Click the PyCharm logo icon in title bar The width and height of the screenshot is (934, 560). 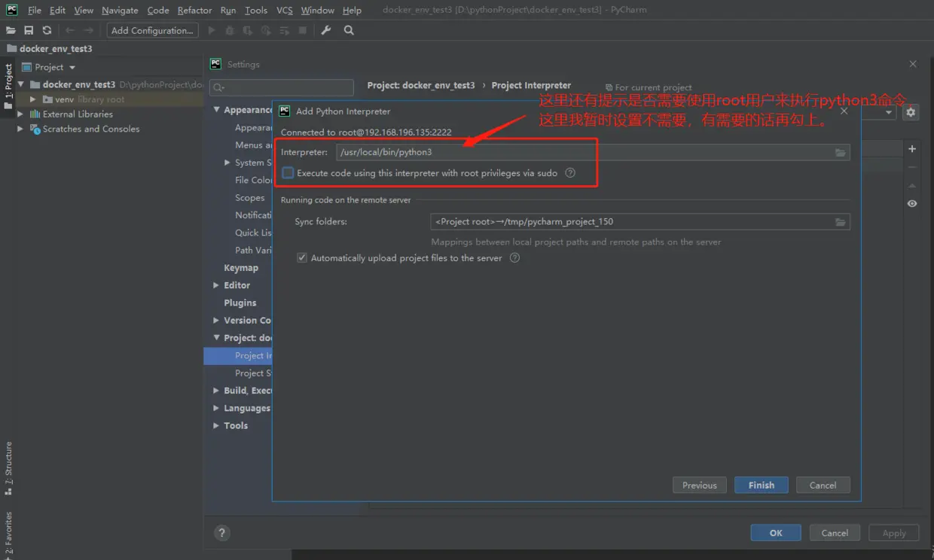click(x=11, y=10)
